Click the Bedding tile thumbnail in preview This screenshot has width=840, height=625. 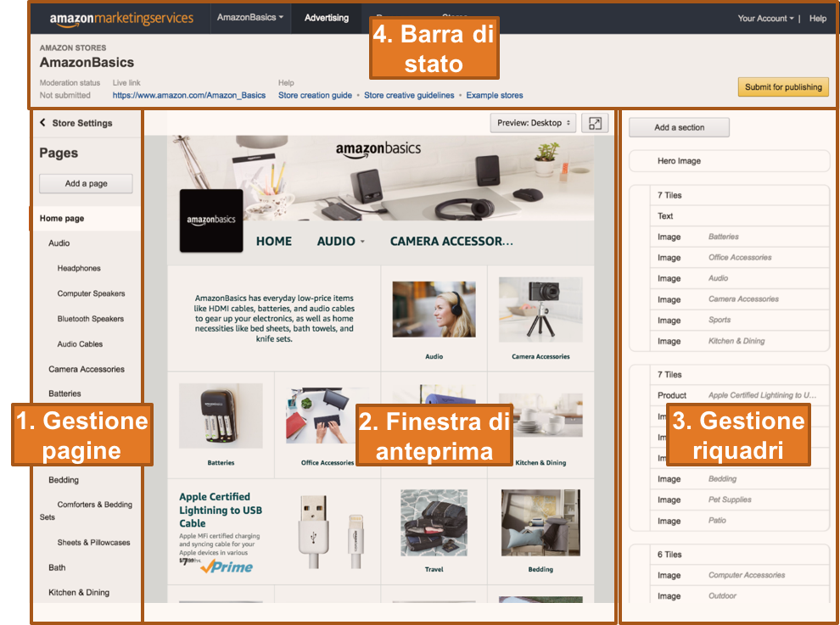[x=540, y=522]
